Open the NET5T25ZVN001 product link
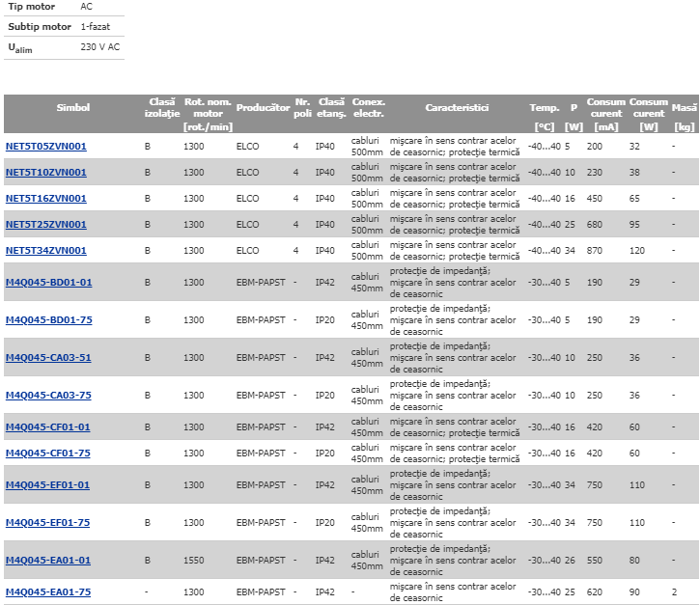 [x=46, y=225]
